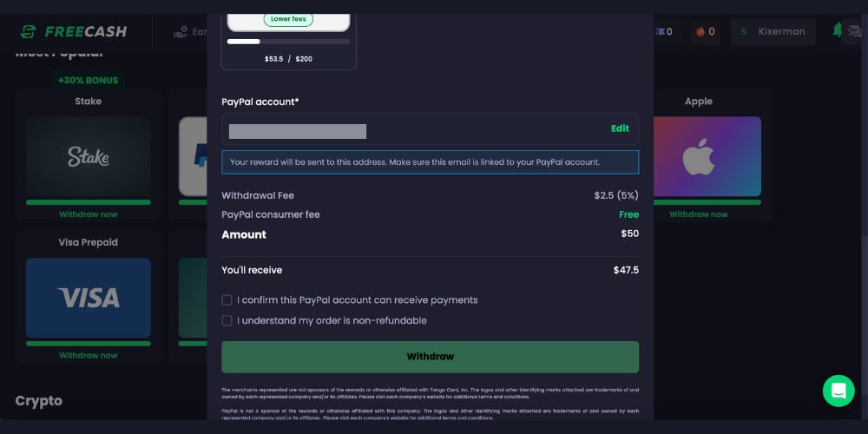The image size is (868, 434).
Task: Click the Apple logo gift card
Action: click(698, 156)
